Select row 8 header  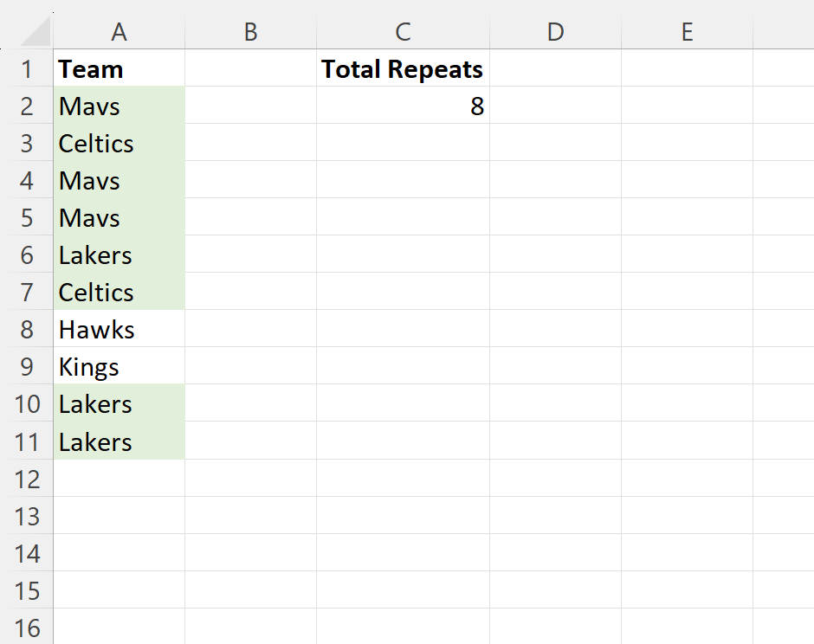(x=27, y=329)
